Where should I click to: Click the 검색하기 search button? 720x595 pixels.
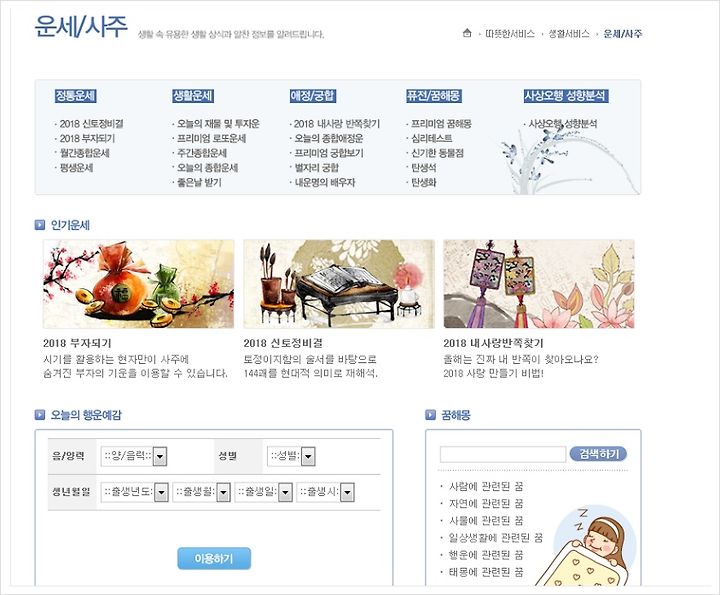click(598, 454)
